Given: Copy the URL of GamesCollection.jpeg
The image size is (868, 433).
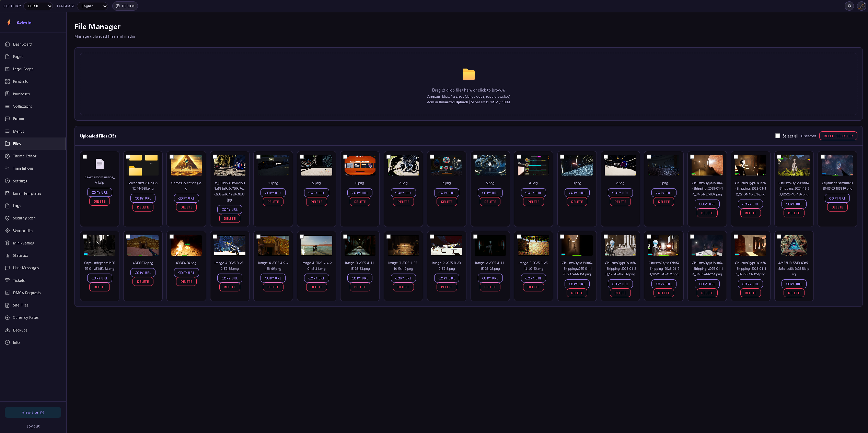Looking at the screenshot, I should tap(186, 198).
